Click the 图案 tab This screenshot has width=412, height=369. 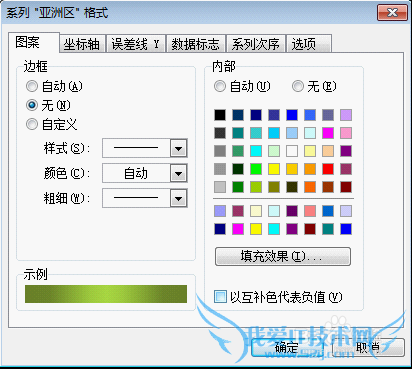(x=34, y=43)
